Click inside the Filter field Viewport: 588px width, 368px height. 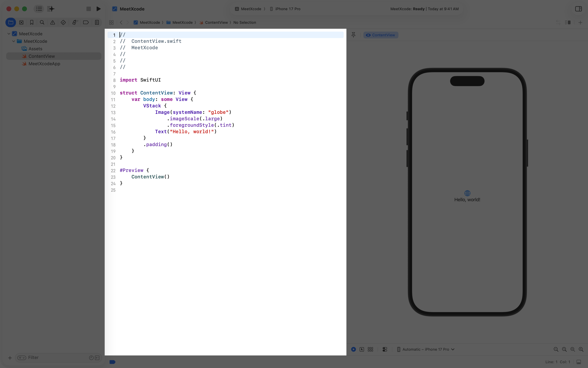tap(49, 357)
